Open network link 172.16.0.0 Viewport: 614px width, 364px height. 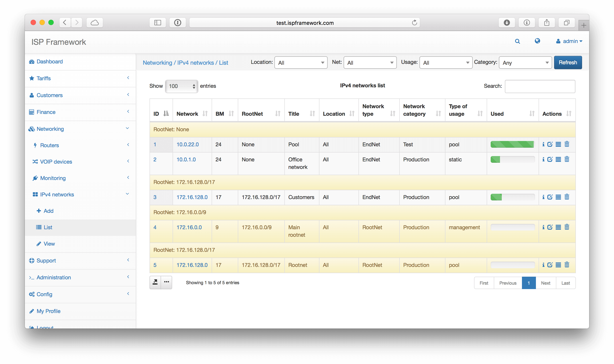189,227
